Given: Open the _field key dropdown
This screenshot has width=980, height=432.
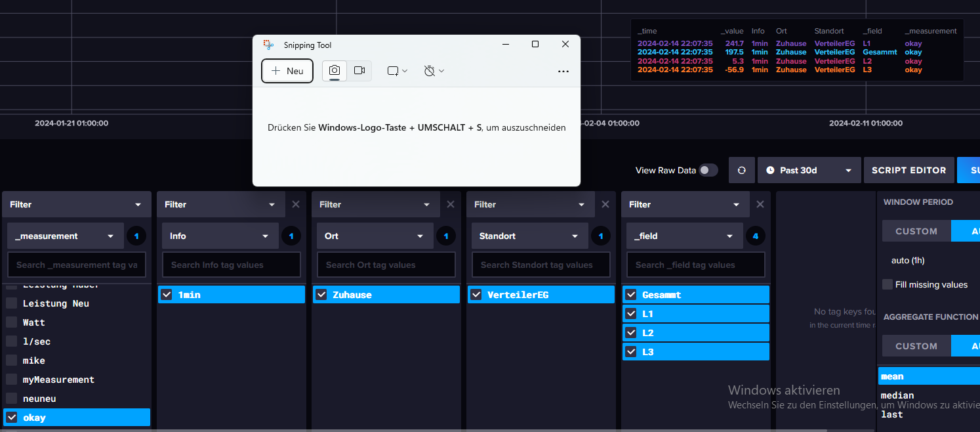Looking at the screenshot, I should [684, 236].
